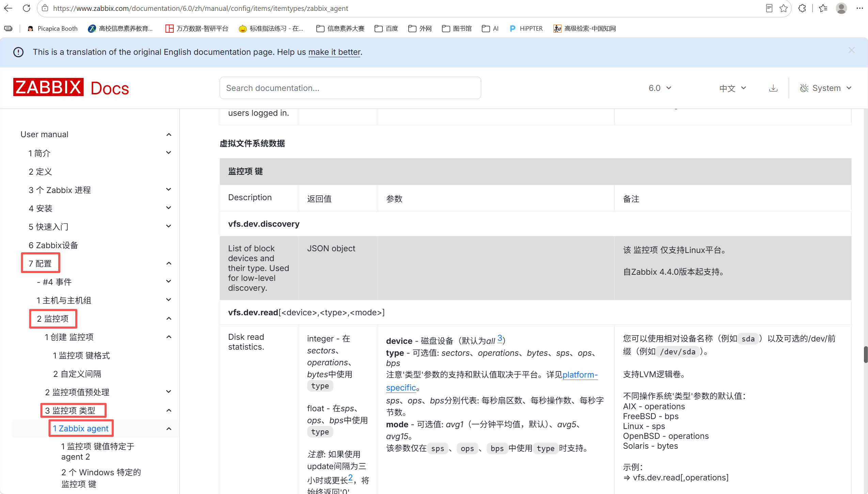Image resolution: width=868 pixels, height=494 pixels.
Task: Expand the 3 个 Zabbix 进程 chevron
Action: pyautogui.click(x=169, y=189)
